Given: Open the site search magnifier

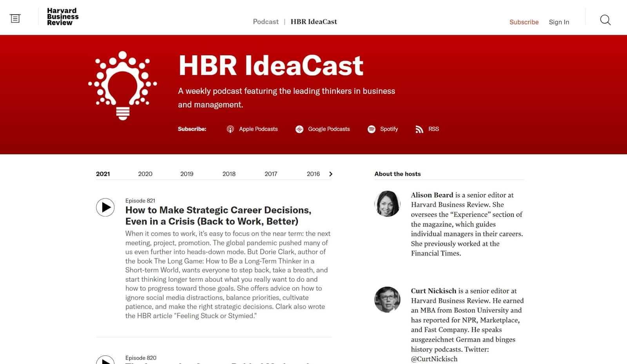Looking at the screenshot, I should tap(605, 20).
